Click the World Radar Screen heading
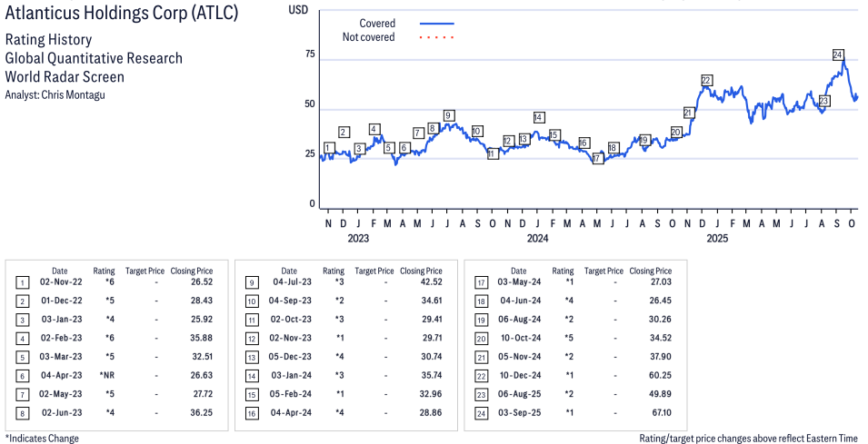Viewport: 868px width, 444px height. (65, 77)
